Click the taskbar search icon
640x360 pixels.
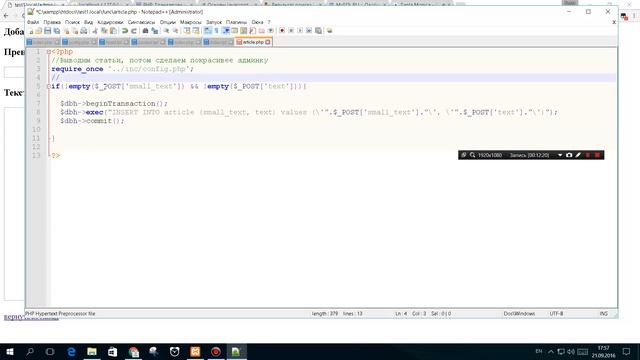coord(30,351)
